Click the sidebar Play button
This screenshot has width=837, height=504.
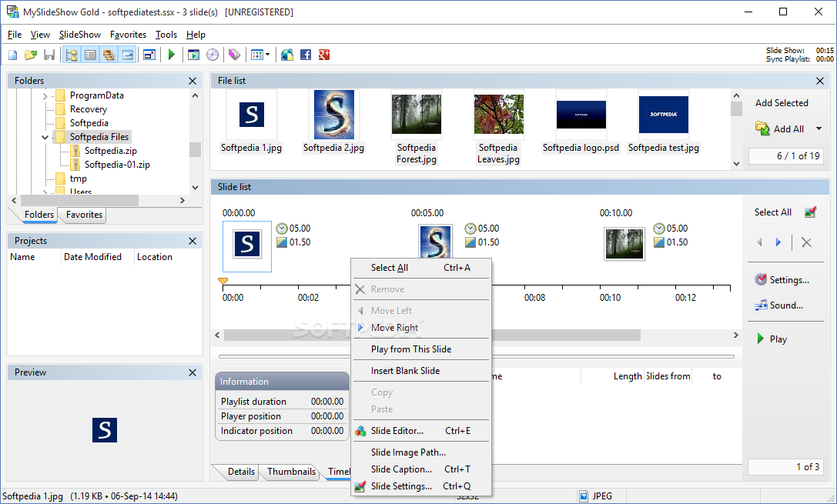772,339
